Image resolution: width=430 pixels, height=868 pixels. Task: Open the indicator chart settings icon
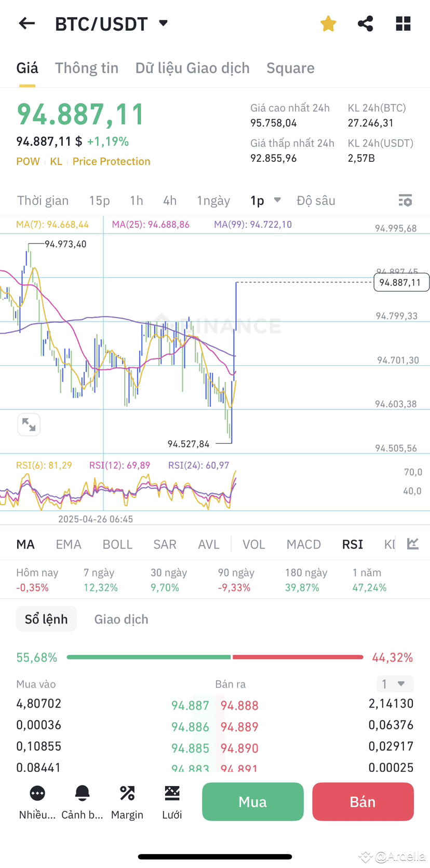(413, 544)
